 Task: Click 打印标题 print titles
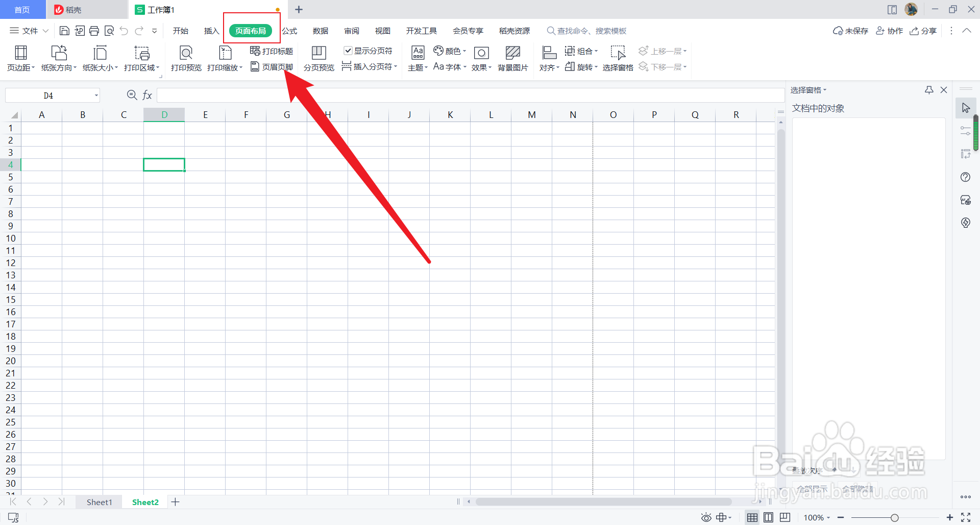point(272,51)
